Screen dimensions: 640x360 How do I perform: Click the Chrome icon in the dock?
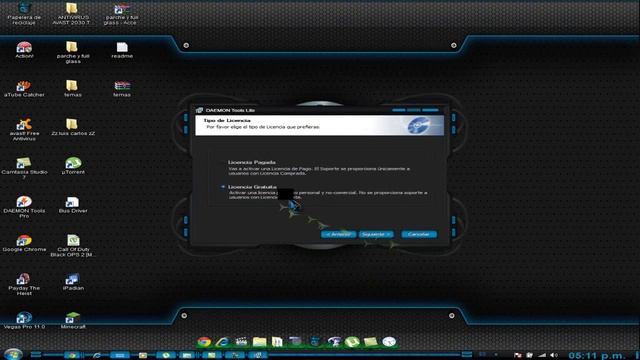204,342
